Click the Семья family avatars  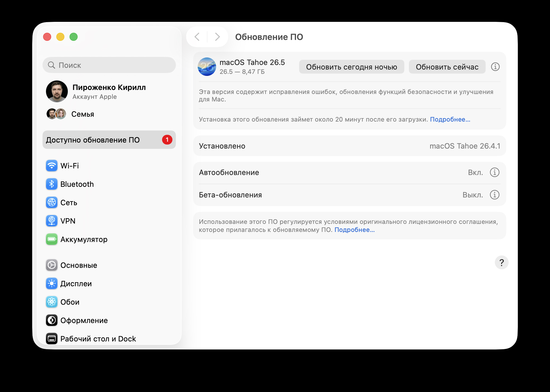pos(56,114)
